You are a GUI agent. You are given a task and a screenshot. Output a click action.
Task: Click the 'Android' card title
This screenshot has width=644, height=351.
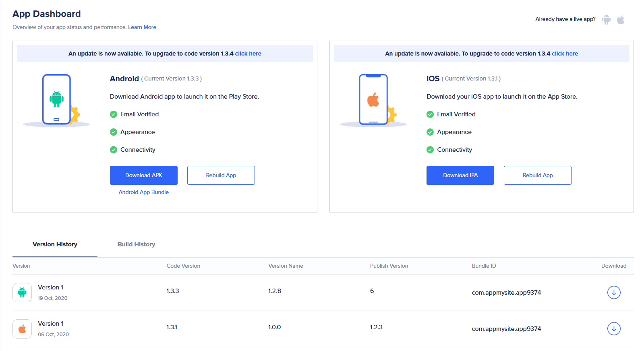click(124, 78)
